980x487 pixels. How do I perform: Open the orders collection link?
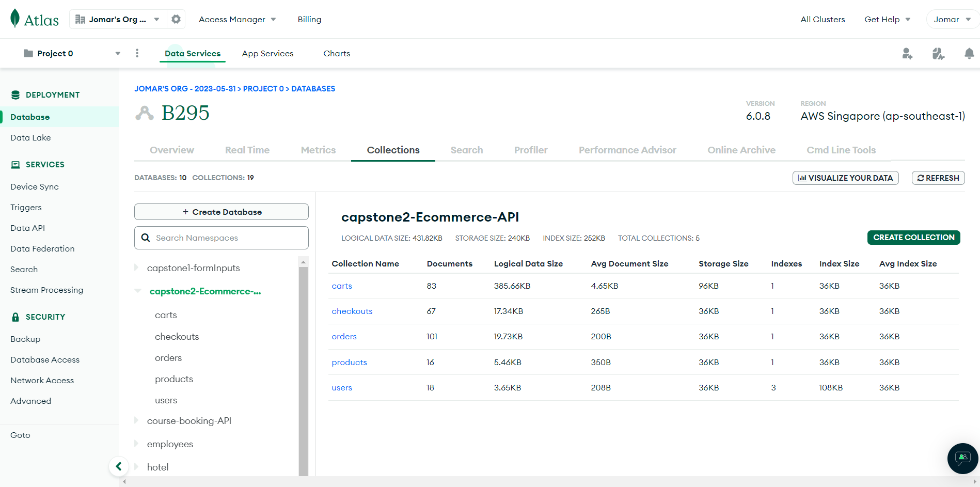[344, 336]
